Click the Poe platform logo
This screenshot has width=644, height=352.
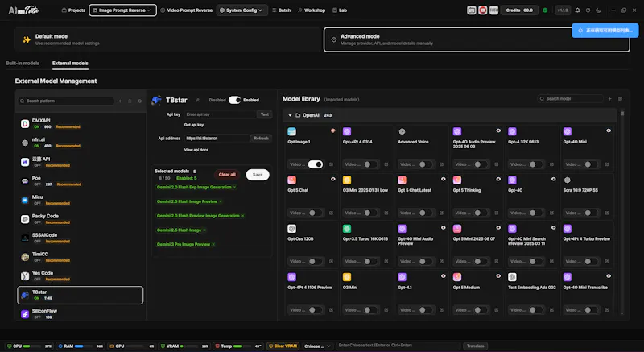25,180
